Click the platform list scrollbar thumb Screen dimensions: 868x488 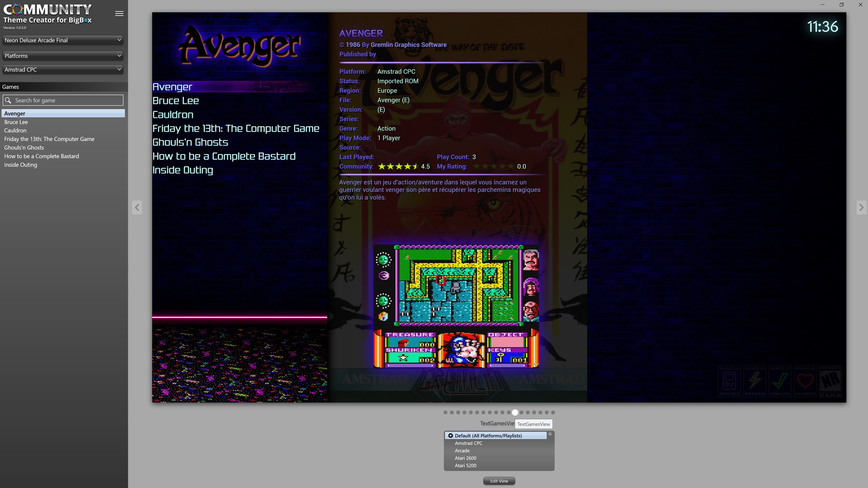tap(550, 434)
